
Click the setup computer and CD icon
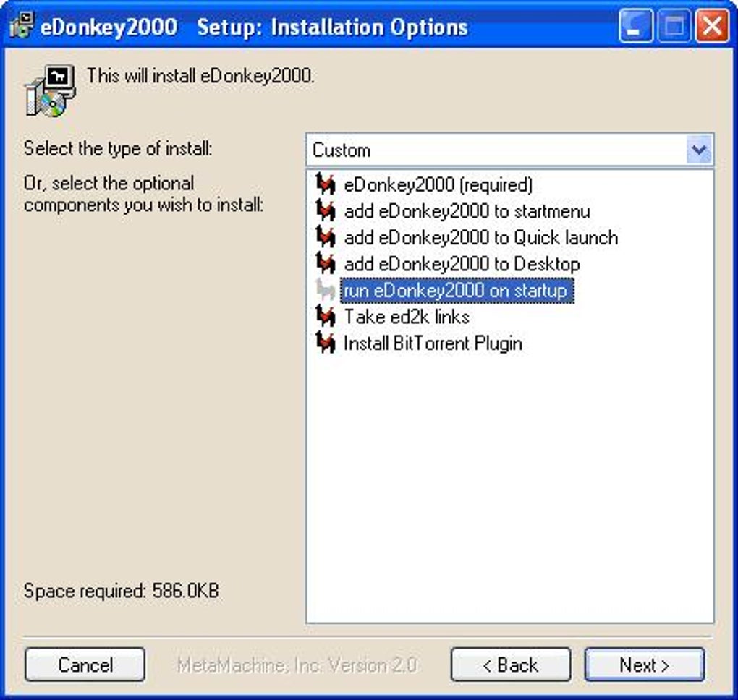coord(50,91)
